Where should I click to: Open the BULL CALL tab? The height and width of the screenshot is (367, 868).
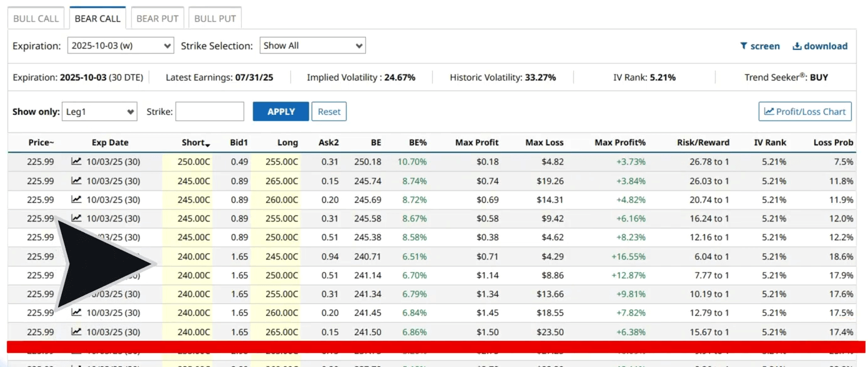36,18
